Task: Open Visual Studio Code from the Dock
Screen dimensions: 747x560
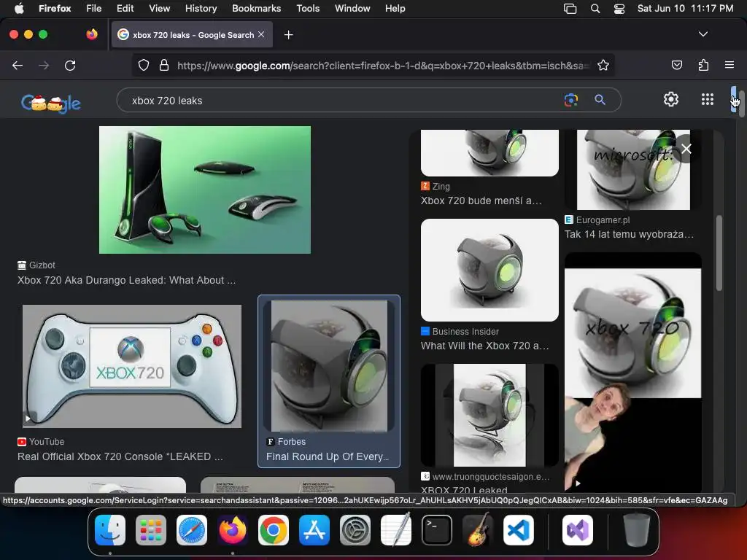Action: 519,530
